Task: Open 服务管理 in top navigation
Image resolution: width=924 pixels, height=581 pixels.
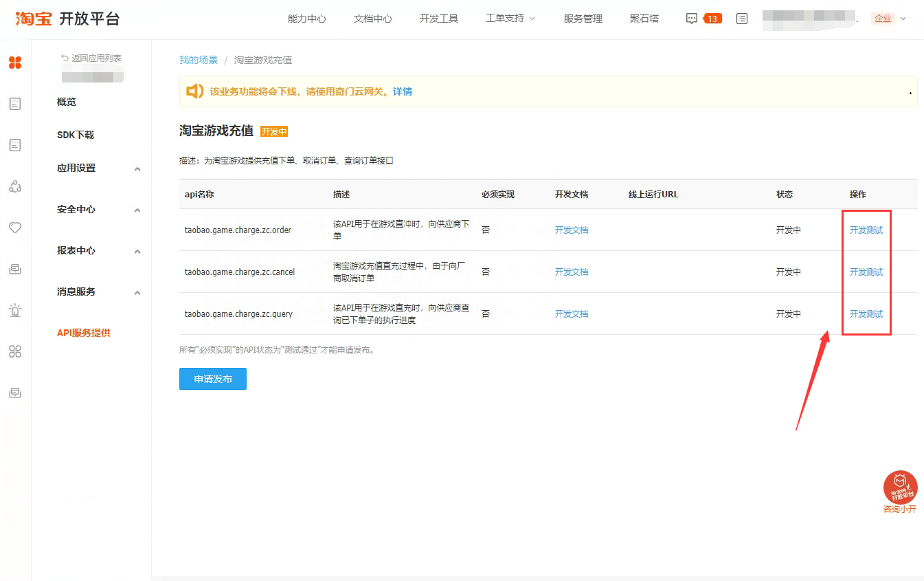Action: (x=583, y=19)
